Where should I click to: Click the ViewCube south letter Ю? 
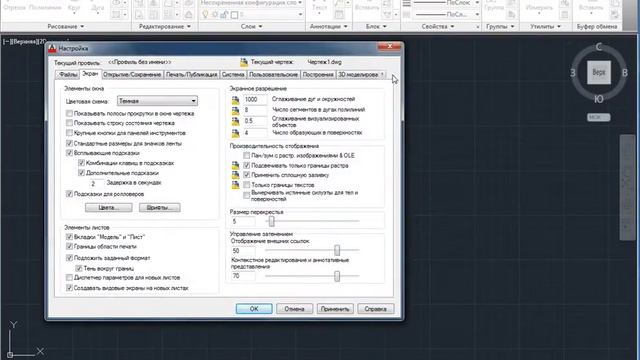(x=599, y=99)
